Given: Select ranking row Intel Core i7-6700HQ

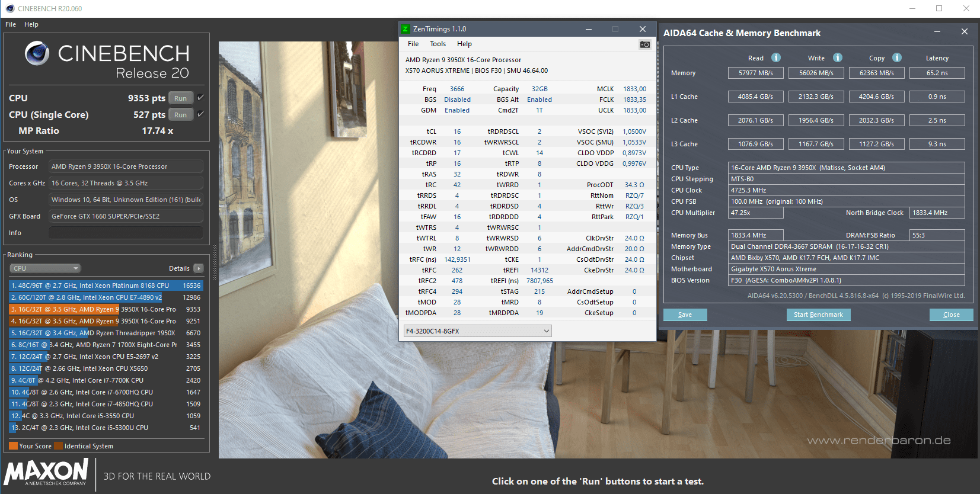Looking at the screenshot, I should (x=106, y=392).
